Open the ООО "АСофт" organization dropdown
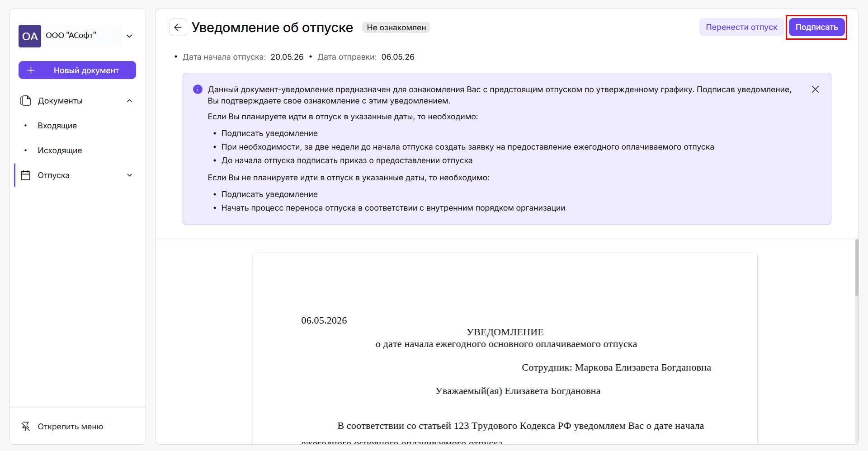Viewport: 868px width, 451px height. [129, 36]
